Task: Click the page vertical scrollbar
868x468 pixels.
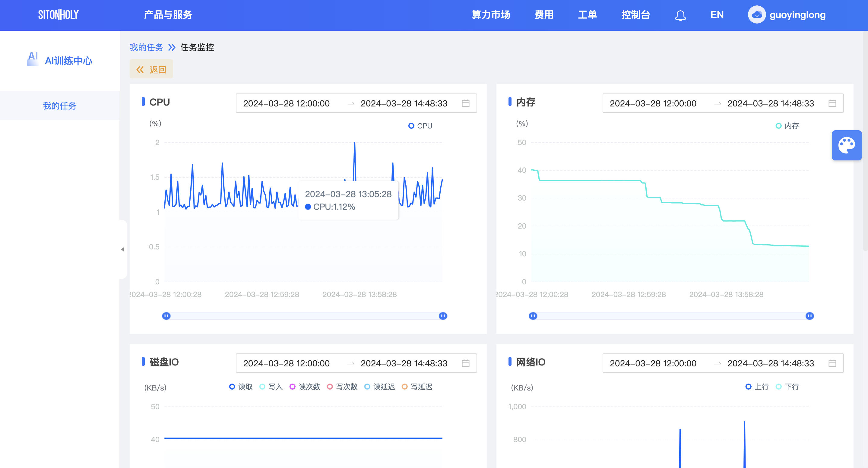Action: click(865, 141)
